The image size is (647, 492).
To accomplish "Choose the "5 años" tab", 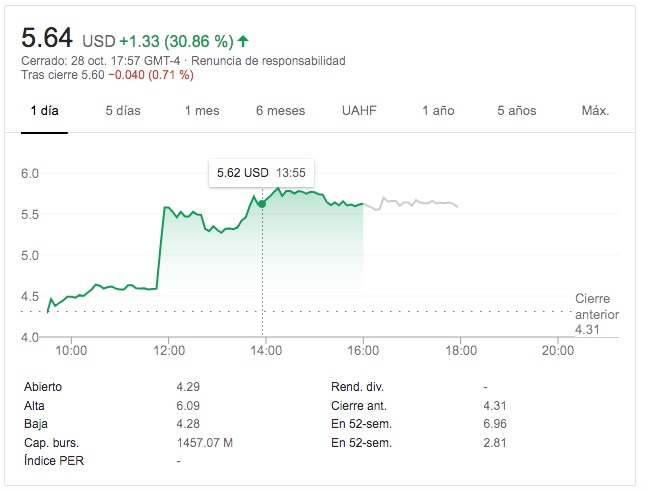I will [517, 110].
